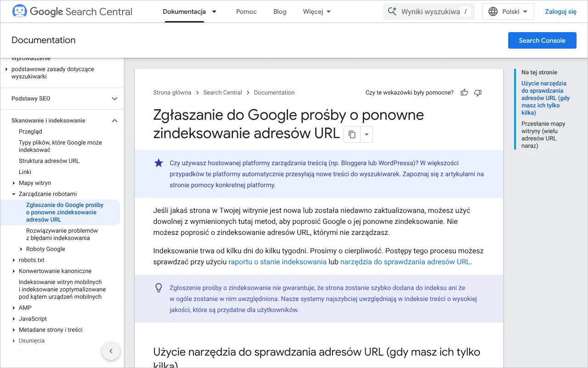Open Struktura adresów URL sidebar item
The width and height of the screenshot is (588, 368).
coord(49,161)
